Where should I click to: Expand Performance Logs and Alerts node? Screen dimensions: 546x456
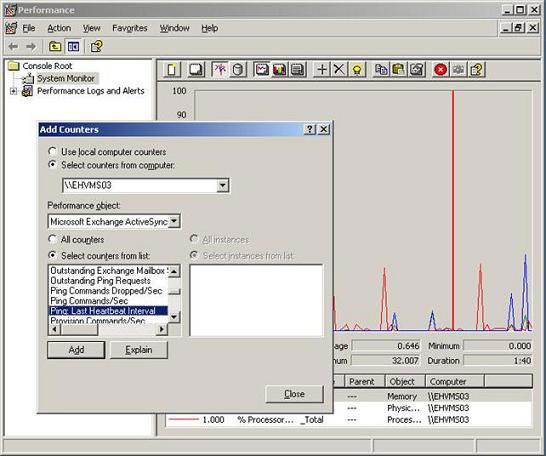click(13, 91)
